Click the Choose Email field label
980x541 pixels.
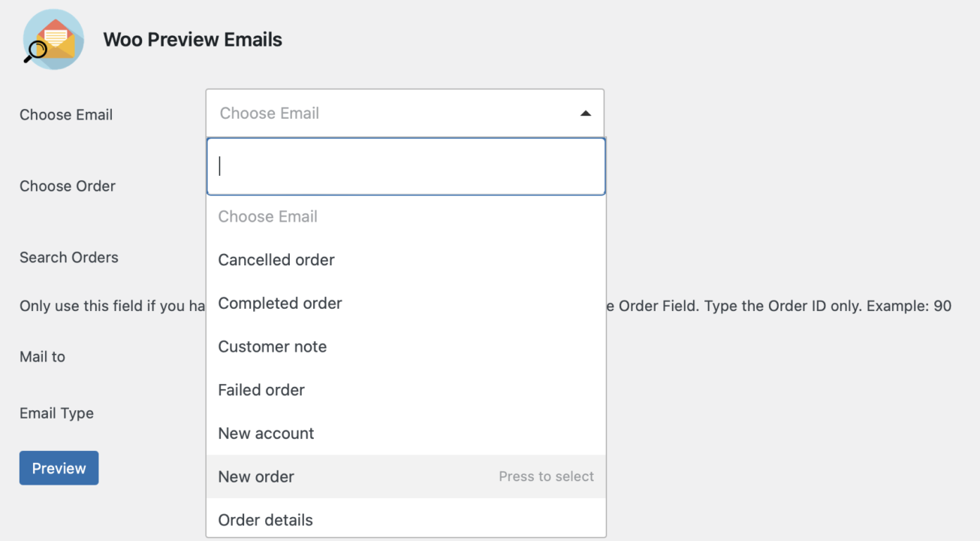(x=65, y=114)
